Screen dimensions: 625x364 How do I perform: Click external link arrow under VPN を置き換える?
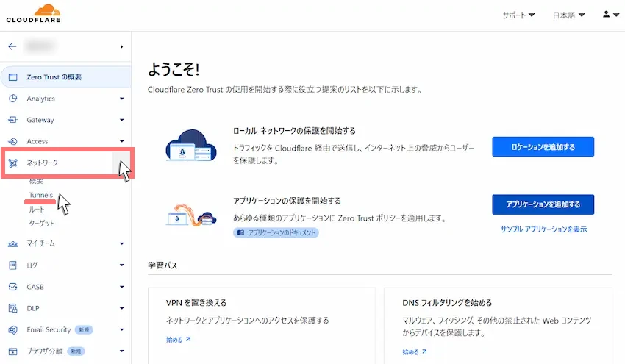point(188,339)
